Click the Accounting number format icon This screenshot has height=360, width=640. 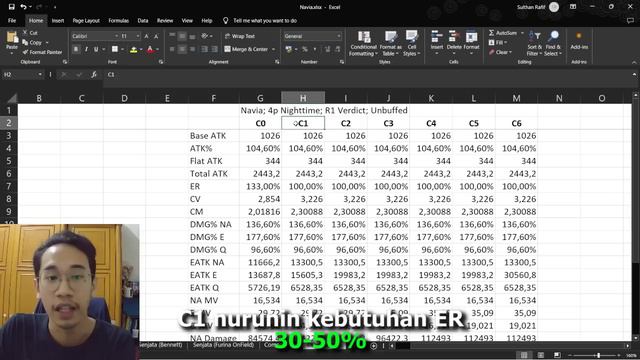pos(289,49)
